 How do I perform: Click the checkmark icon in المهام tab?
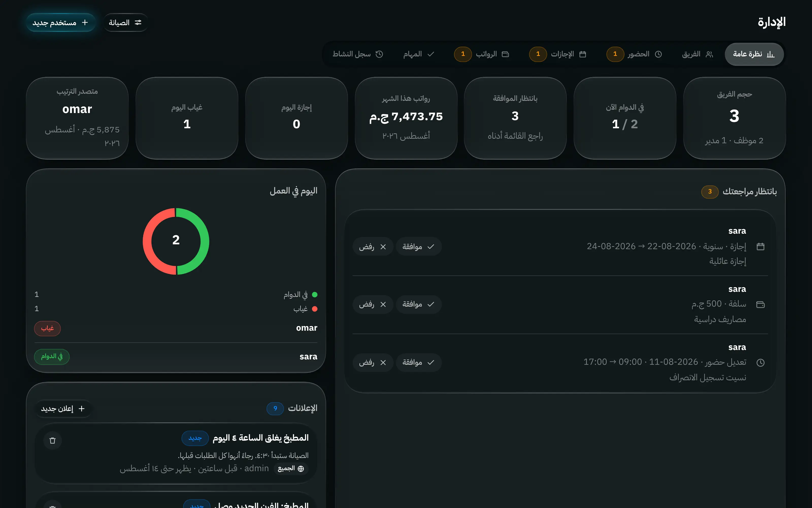point(431,54)
